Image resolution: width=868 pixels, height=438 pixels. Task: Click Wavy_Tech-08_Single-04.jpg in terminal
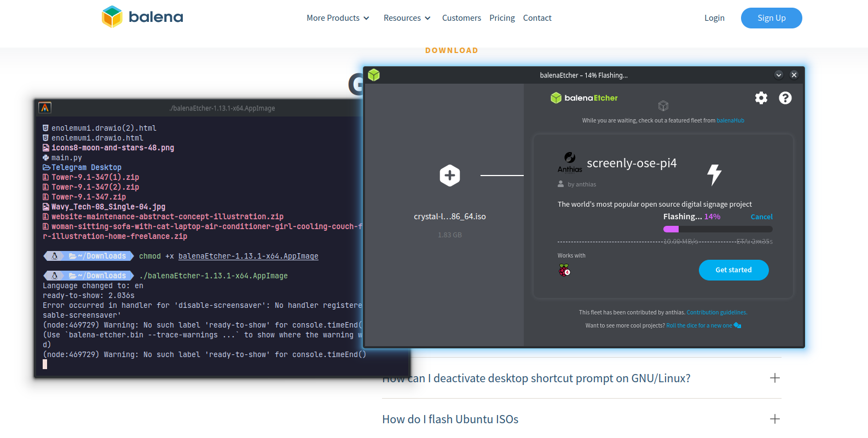click(108, 207)
